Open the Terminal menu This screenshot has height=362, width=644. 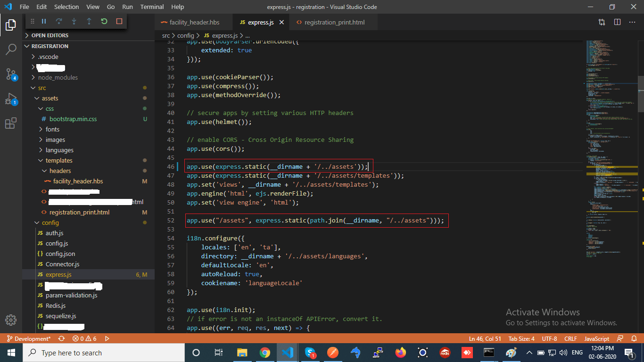pyautogui.click(x=151, y=7)
